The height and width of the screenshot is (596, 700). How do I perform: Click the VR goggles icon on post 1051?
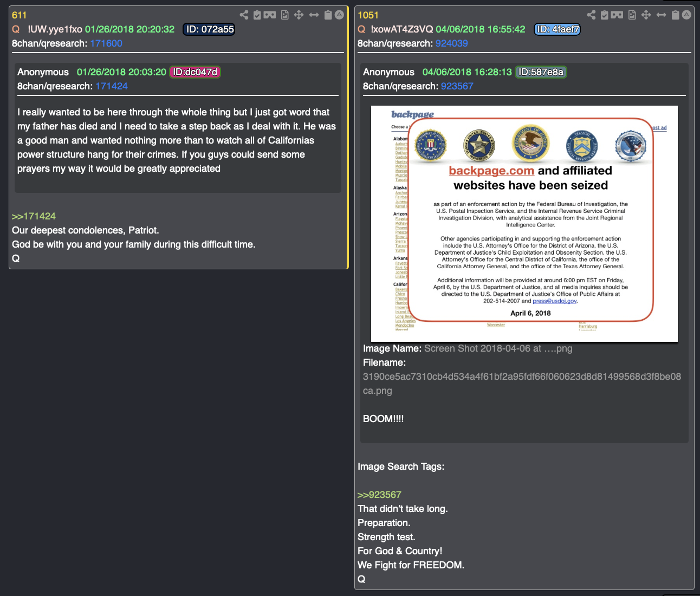(x=617, y=15)
